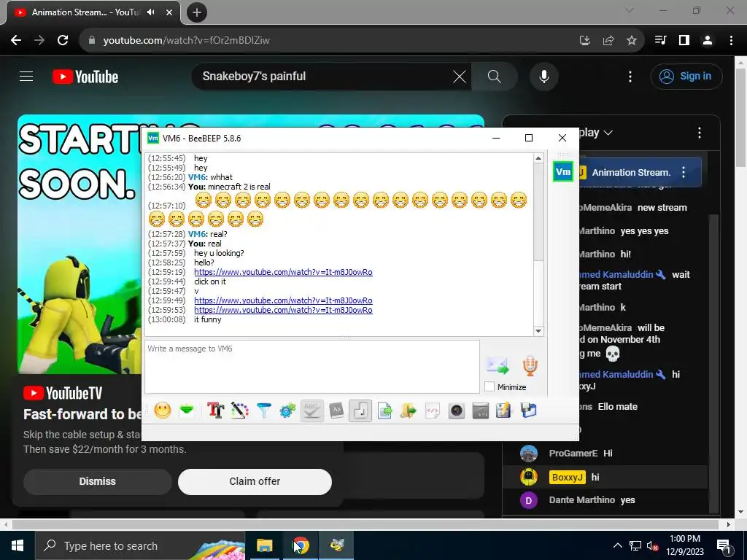Click the Claim offer button
The image size is (747, 560).
point(255,481)
